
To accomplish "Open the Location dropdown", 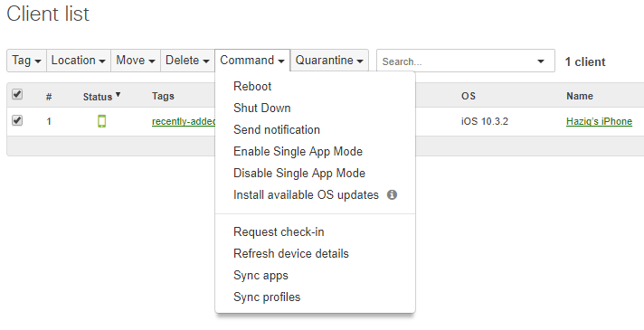I will pyautogui.click(x=79, y=61).
